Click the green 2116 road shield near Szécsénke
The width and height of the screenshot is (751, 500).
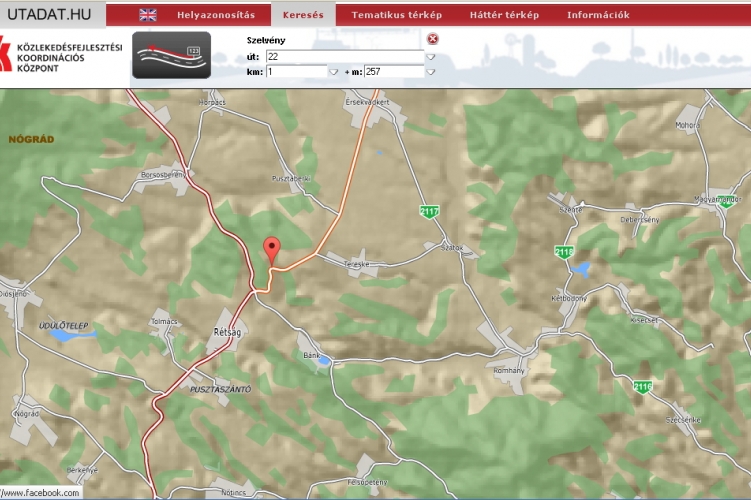click(642, 386)
